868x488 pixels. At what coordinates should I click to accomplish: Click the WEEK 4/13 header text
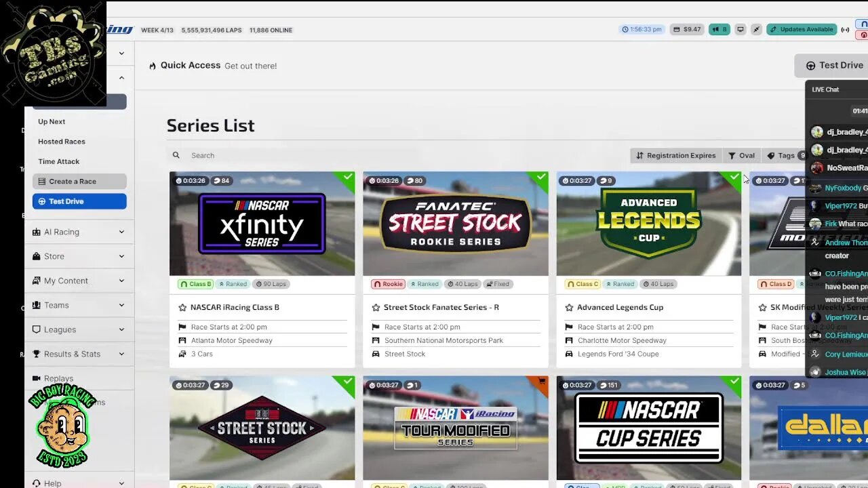(157, 30)
